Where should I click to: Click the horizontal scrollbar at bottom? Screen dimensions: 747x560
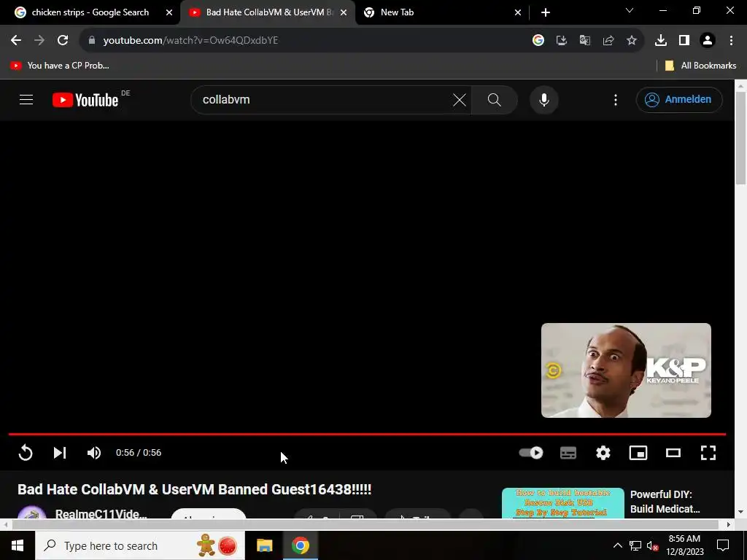pyautogui.click(x=365, y=524)
